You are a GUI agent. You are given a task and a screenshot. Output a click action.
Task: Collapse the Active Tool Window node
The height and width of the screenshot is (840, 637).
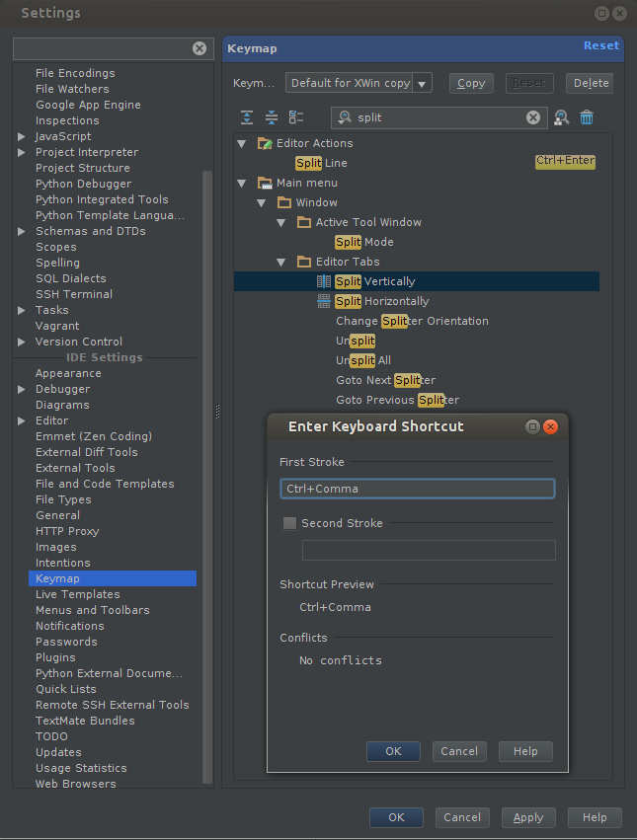pos(280,223)
